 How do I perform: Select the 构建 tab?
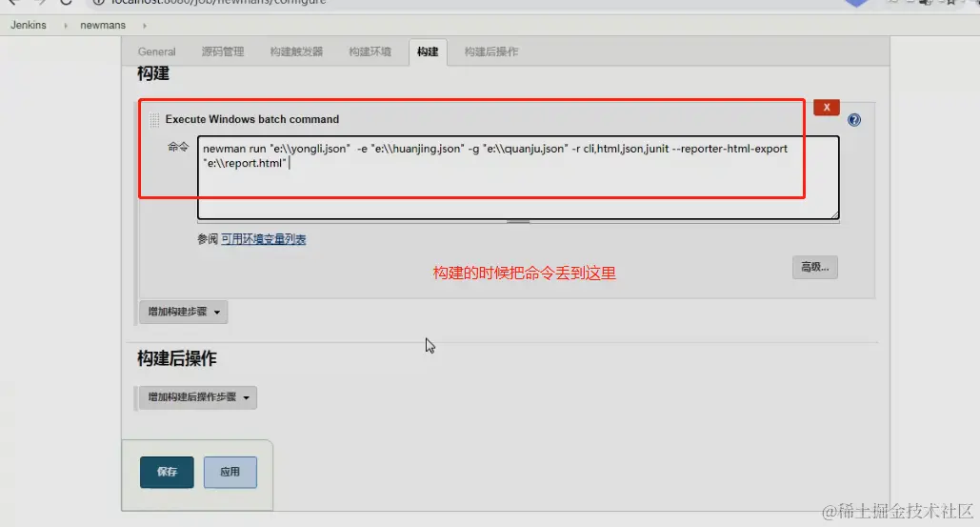pyautogui.click(x=428, y=51)
